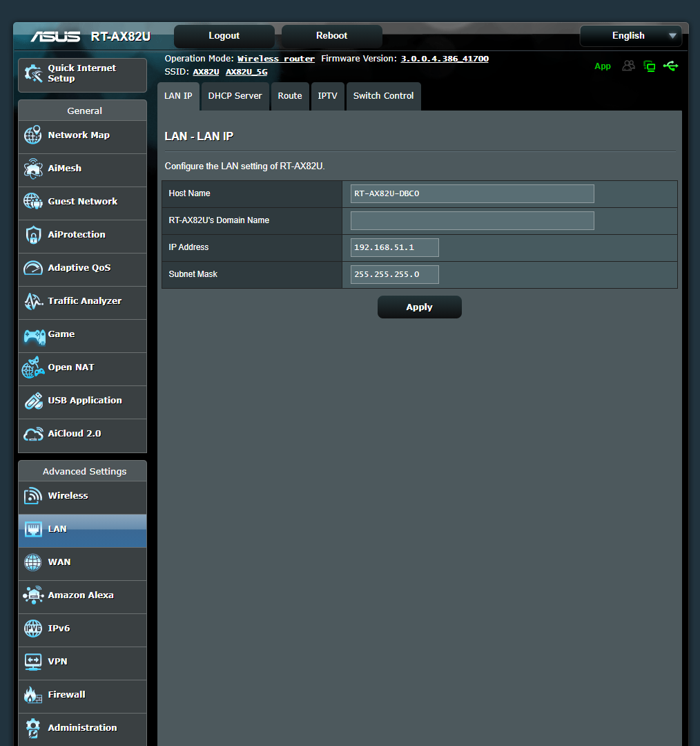Viewport: 700px width, 746px height.
Task: Open the Firewall settings menu item
Action: coord(82,695)
